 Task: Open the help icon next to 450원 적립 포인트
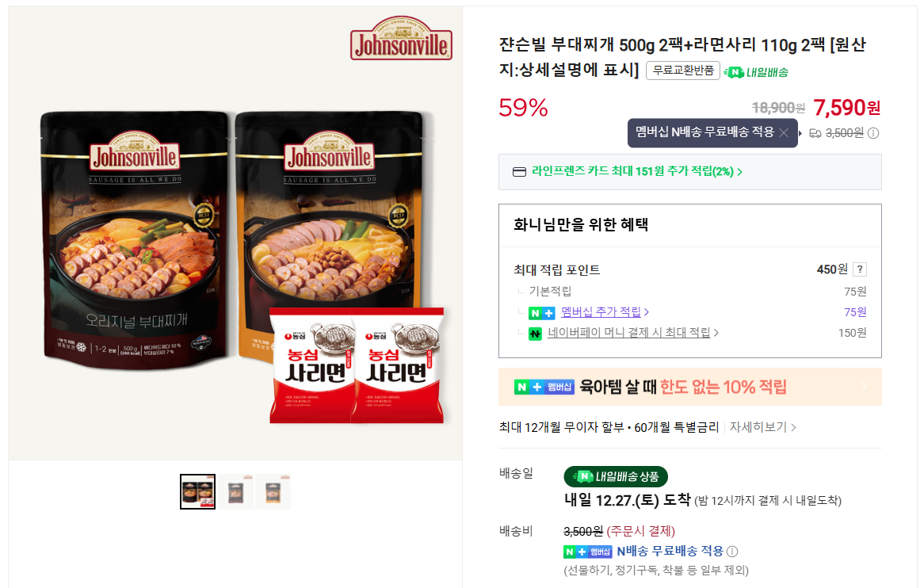[x=858, y=269]
